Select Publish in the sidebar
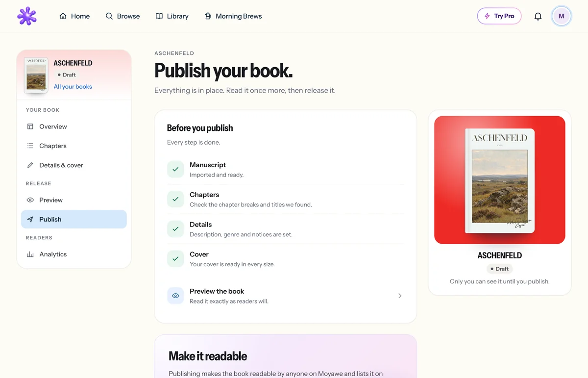The width and height of the screenshot is (588, 378). coord(73,220)
